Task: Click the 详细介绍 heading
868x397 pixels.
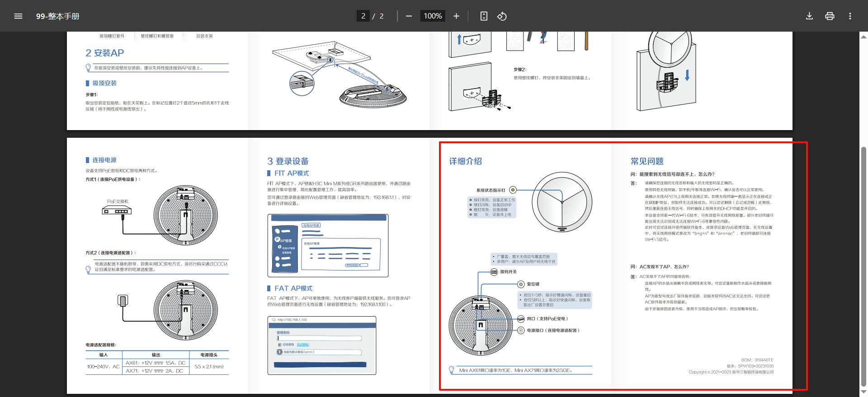Action: pyautogui.click(x=466, y=161)
